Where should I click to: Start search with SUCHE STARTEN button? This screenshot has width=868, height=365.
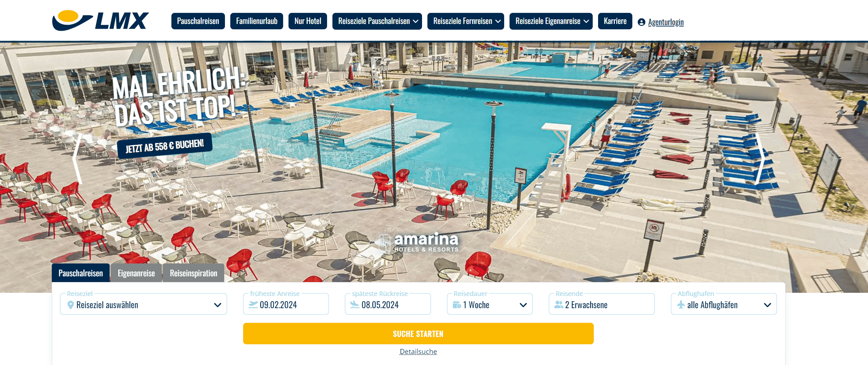click(x=418, y=334)
